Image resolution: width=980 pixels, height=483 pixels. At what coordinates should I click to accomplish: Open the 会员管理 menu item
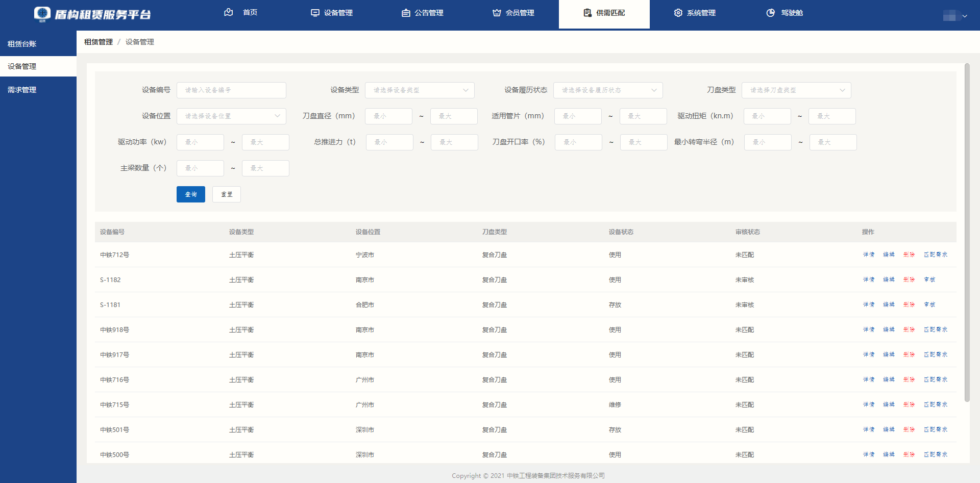point(513,13)
